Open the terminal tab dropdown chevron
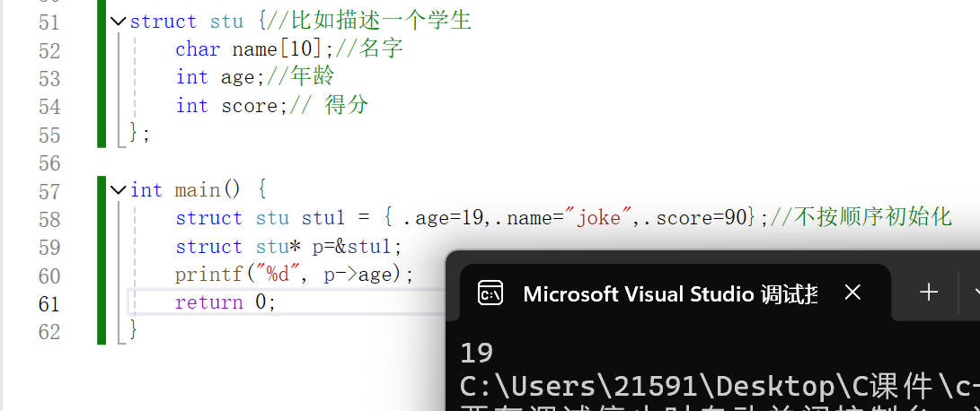This screenshot has width=980, height=411. (976, 292)
